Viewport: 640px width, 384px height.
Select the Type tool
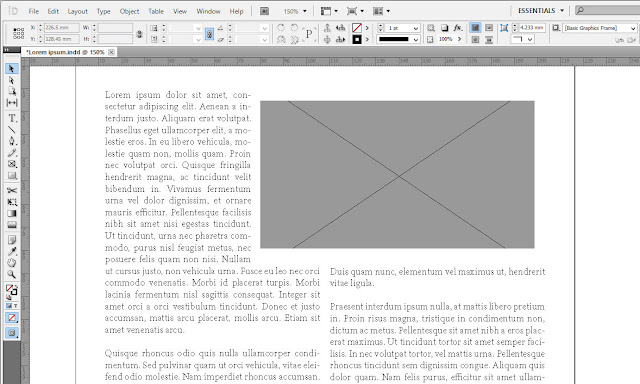pos(12,118)
